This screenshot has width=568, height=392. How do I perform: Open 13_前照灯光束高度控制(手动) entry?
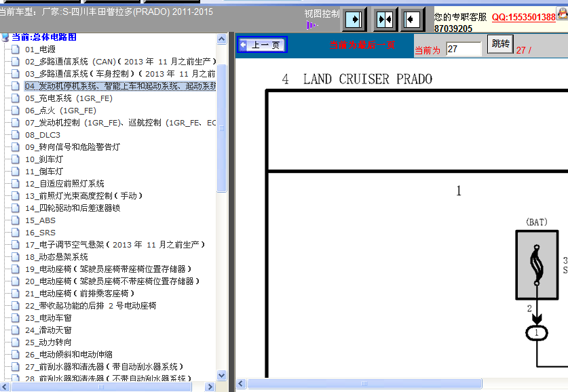pos(83,196)
